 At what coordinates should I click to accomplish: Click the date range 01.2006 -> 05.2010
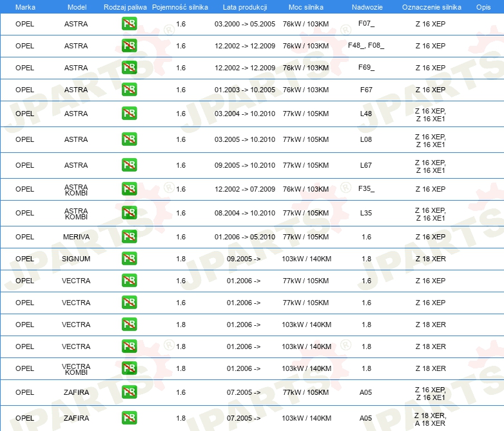(245, 237)
